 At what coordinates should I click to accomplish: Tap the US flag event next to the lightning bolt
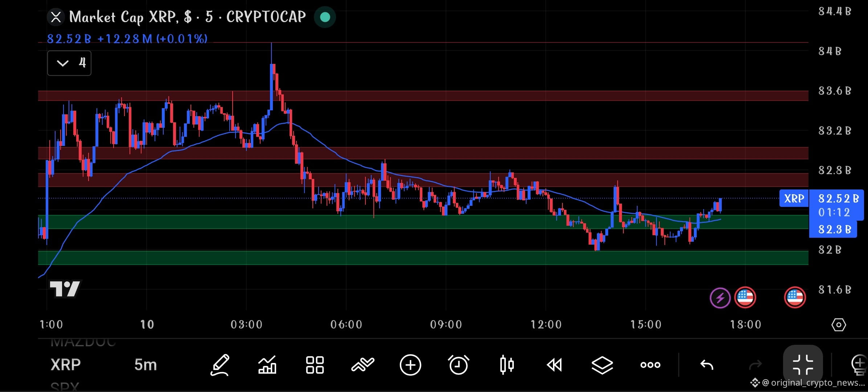[745, 298]
